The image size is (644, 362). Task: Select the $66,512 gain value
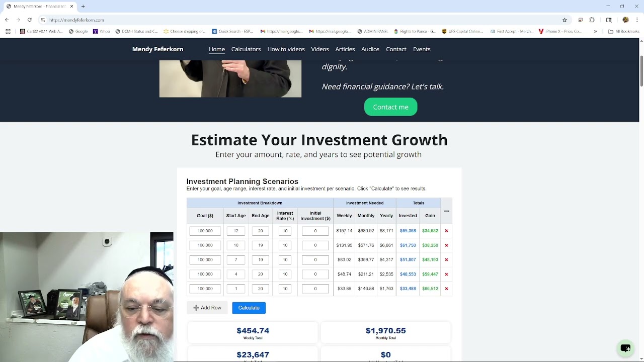430,289
